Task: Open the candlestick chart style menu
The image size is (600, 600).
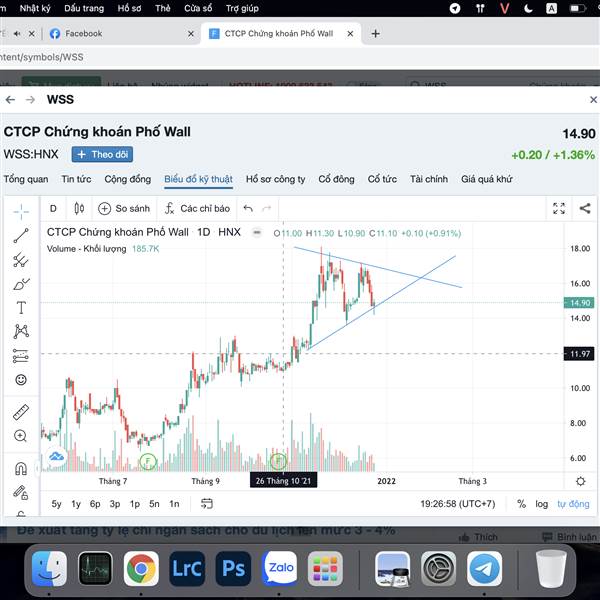Action: pyautogui.click(x=79, y=209)
